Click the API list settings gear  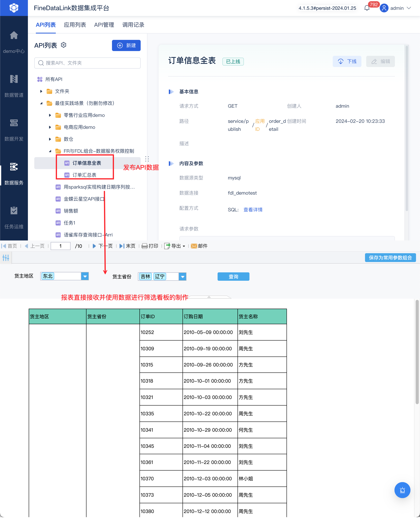pyautogui.click(x=64, y=45)
